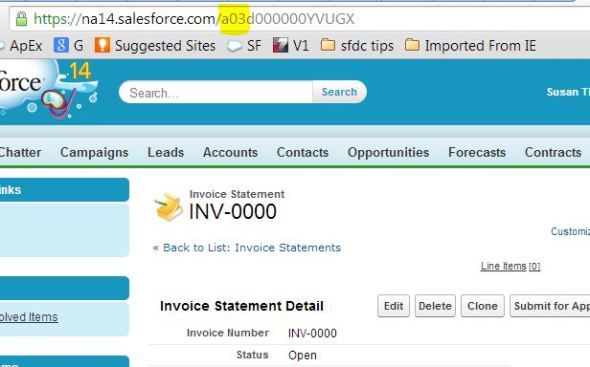Open the ApEx bookmark

click(x=21, y=46)
